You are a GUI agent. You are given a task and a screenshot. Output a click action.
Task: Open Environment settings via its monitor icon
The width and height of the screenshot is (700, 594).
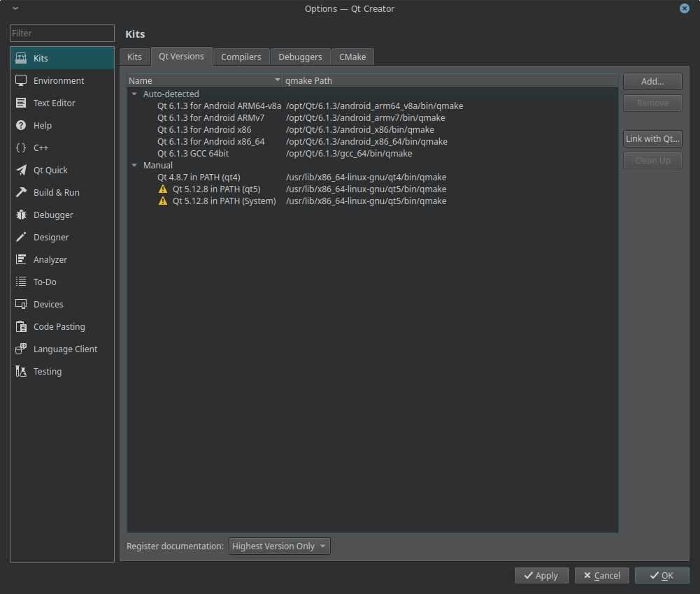click(21, 80)
